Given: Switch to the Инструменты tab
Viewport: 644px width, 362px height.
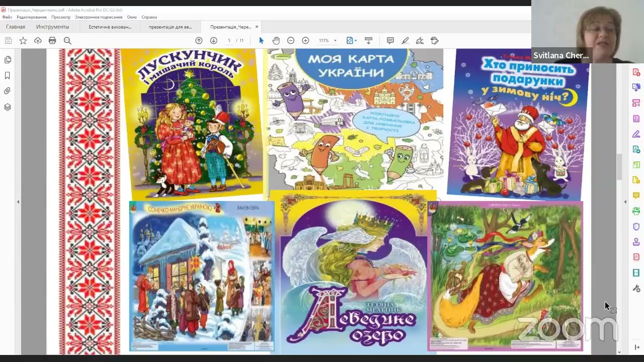Looking at the screenshot, I should coord(53,27).
